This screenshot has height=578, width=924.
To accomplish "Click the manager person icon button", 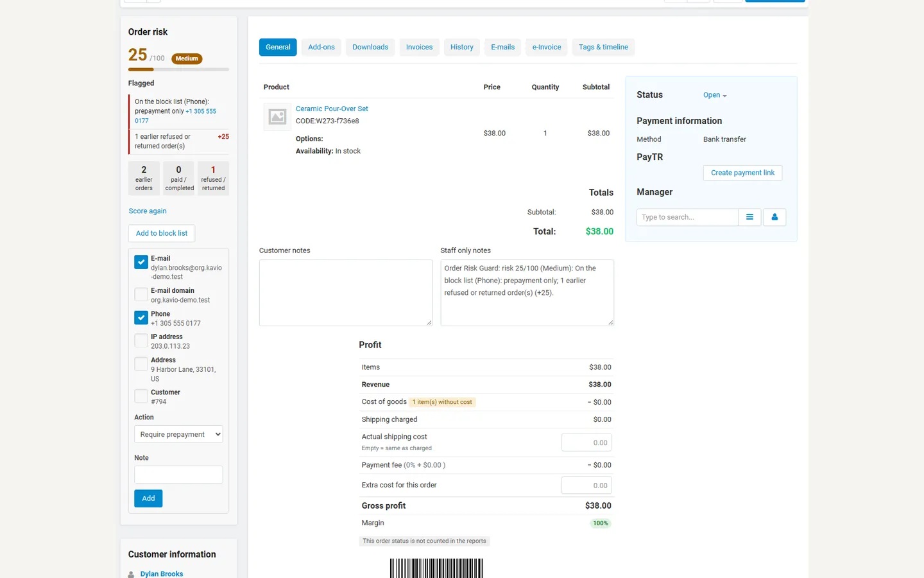I will coord(774,217).
